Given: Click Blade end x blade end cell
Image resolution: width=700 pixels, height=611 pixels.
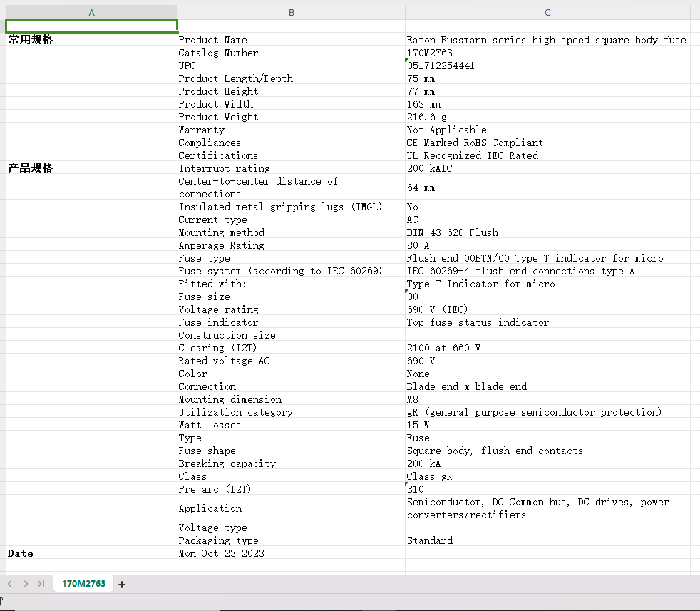Looking at the screenshot, I should [x=547, y=387].
